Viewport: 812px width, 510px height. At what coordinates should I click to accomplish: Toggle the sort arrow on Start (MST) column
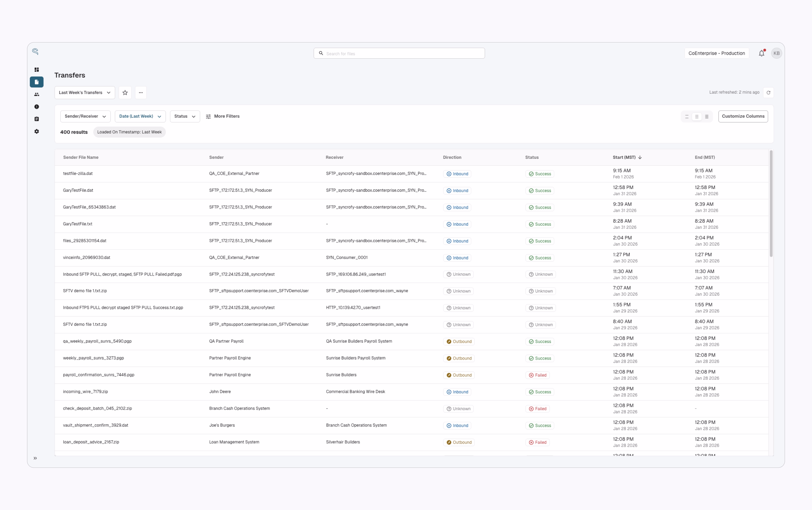(x=639, y=157)
